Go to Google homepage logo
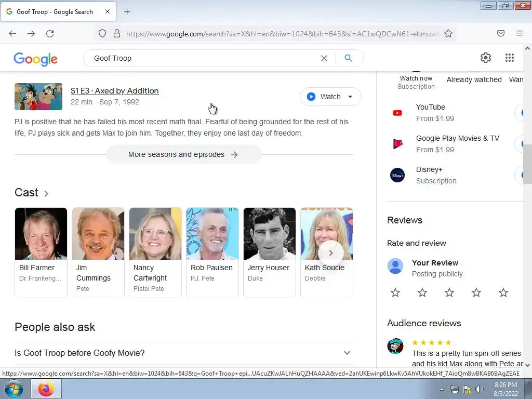The height and width of the screenshot is (399, 532). pyautogui.click(x=36, y=59)
